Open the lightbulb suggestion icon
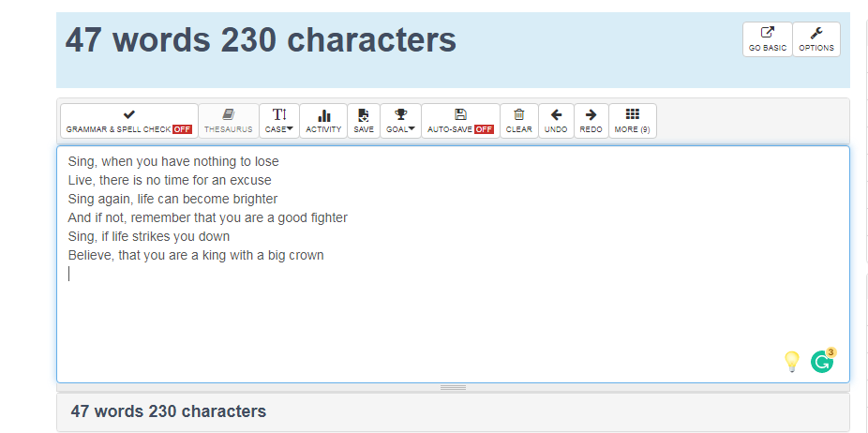The width and height of the screenshot is (868, 433). (x=792, y=362)
